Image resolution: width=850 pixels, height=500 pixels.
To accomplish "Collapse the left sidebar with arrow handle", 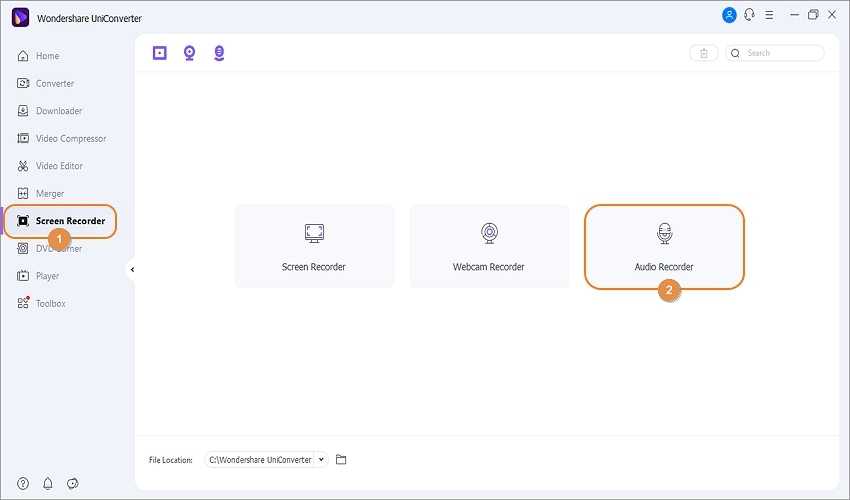I will [132, 269].
